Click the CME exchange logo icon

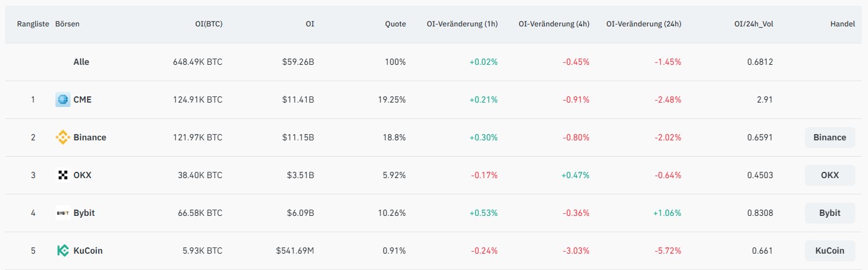click(63, 99)
